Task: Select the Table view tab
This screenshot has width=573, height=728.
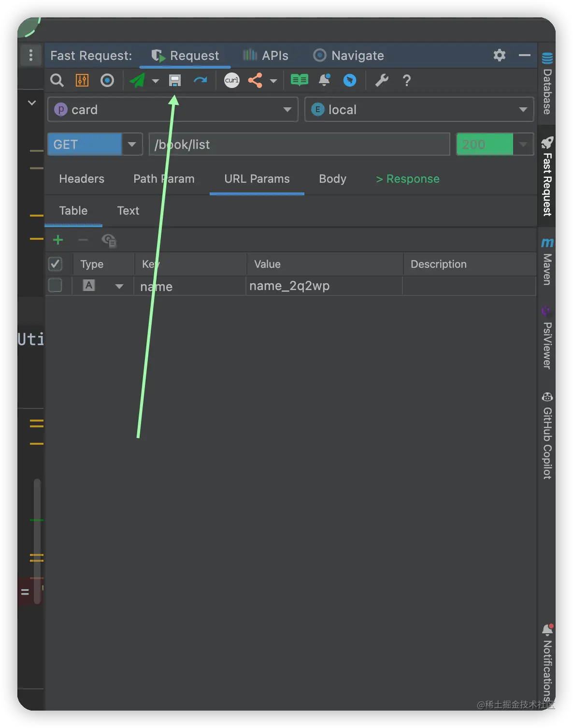Action: coord(73,211)
